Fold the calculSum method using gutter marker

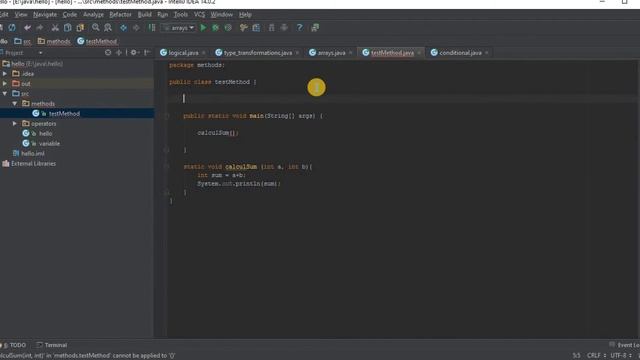point(167,167)
